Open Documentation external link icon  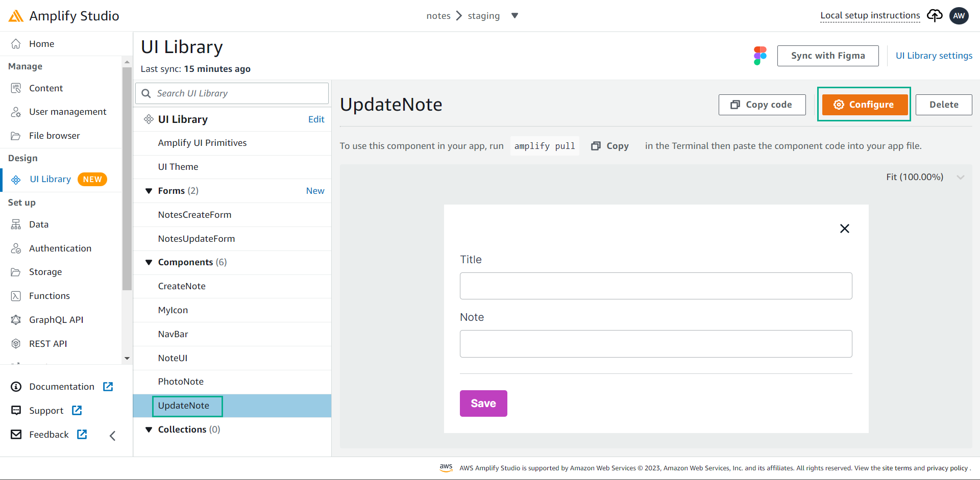click(x=108, y=387)
